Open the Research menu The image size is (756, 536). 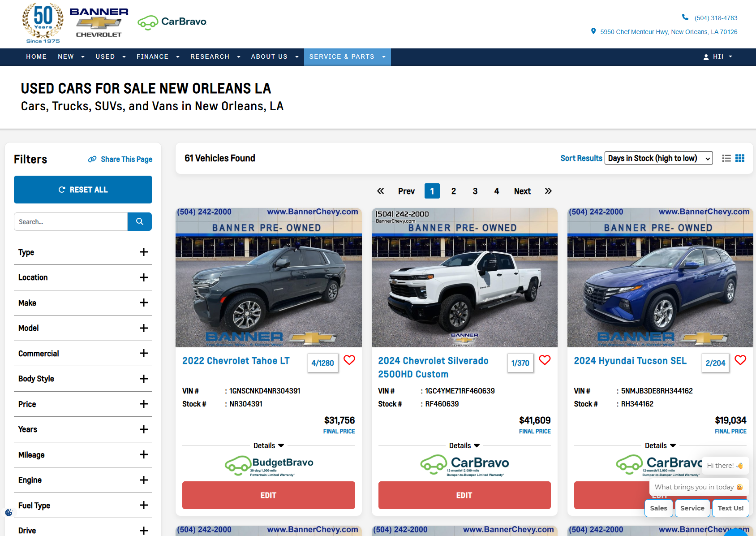pyautogui.click(x=215, y=56)
